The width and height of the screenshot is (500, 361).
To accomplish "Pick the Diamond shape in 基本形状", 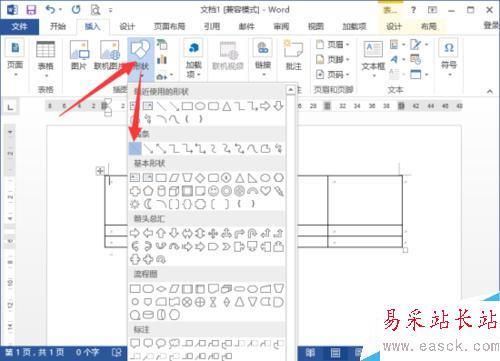I will pos(200,177).
